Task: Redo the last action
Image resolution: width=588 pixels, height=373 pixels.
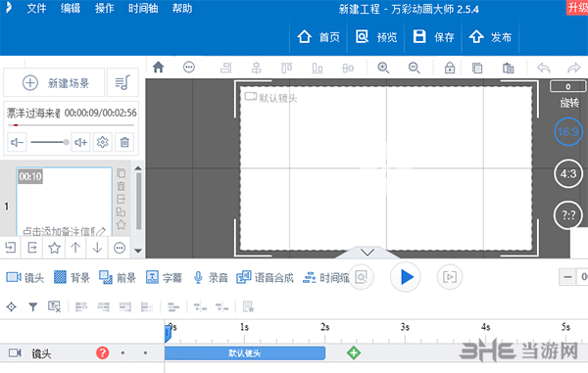Action: click(573, 68)
